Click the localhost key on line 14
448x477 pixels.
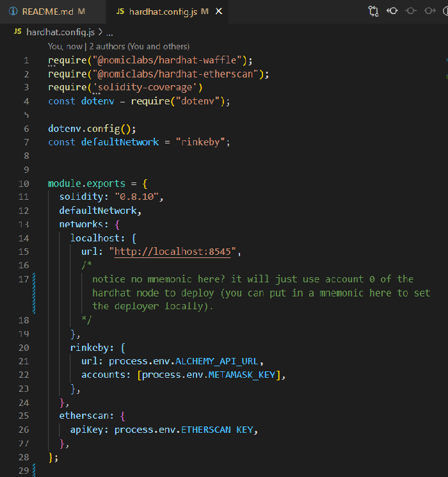point(95,238)
